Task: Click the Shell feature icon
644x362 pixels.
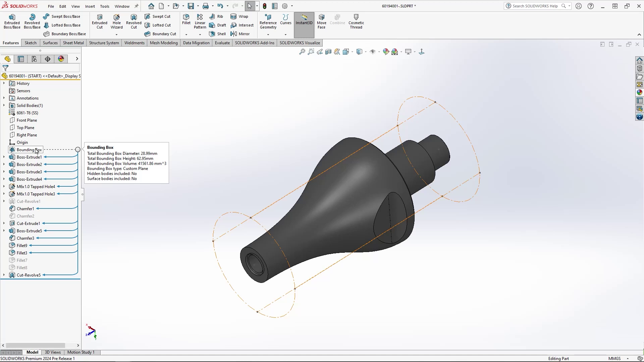Action: tap(212, 34)
